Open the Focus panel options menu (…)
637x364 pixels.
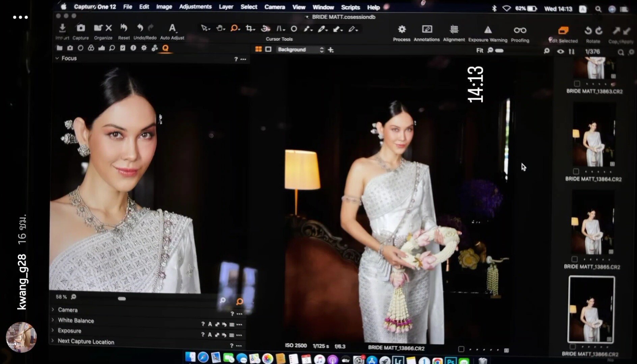243,59
